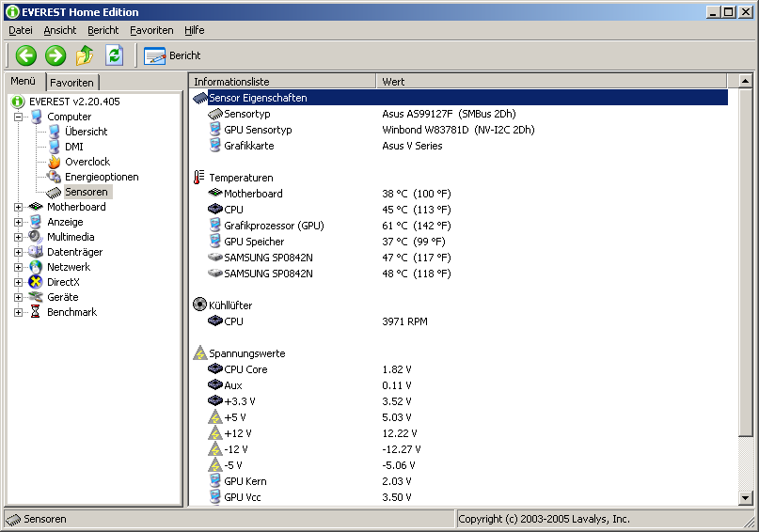
Task: Expand the Motherboard tree node
Action: pyautogui.click(x=19, y=207)
